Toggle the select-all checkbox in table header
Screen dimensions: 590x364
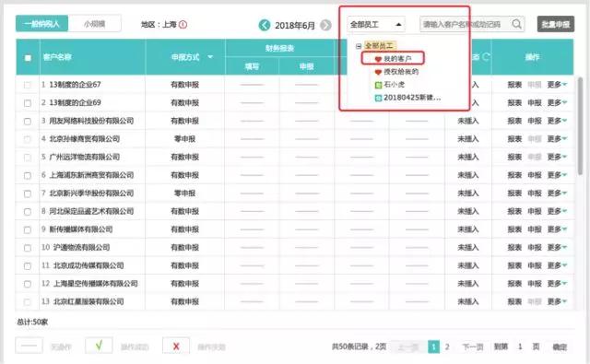[28, 58]
